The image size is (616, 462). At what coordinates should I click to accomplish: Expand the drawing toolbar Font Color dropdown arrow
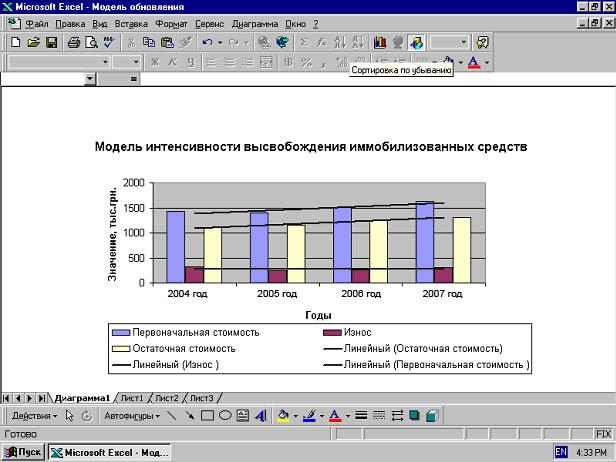coord(348,416)
